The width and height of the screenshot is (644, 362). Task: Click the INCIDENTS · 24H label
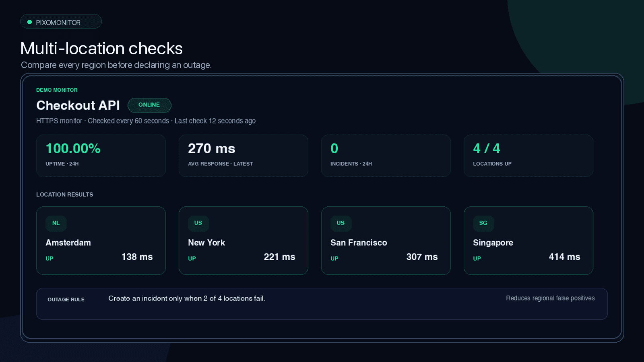[351, 164]
